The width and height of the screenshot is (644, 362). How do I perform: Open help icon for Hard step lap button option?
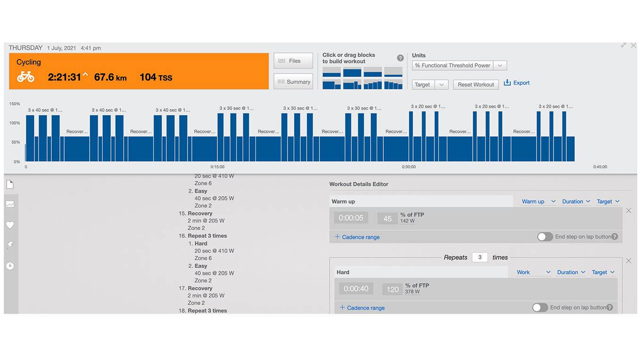tap(610, 307)
